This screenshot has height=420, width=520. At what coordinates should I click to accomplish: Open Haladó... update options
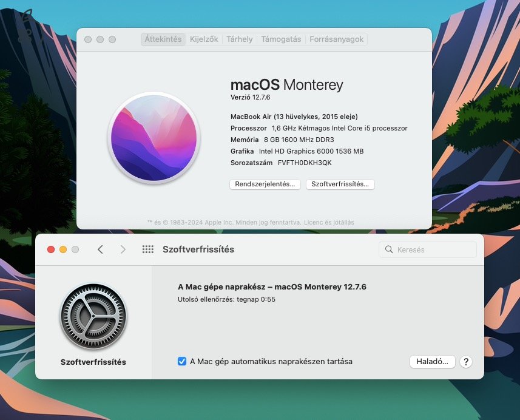432,361
